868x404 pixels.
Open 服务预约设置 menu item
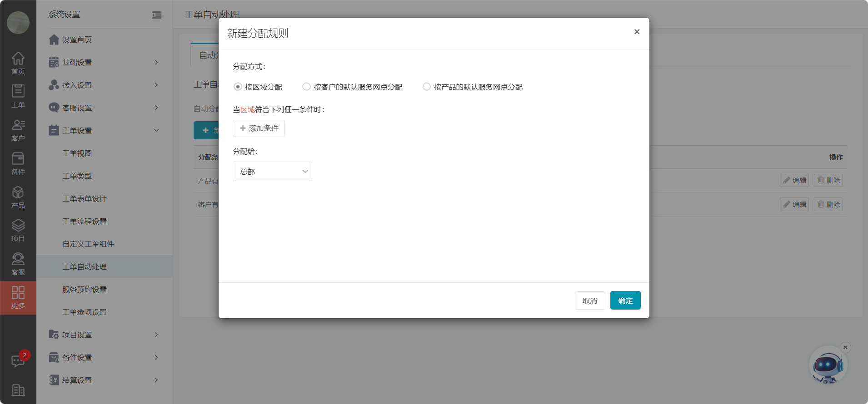85,289
